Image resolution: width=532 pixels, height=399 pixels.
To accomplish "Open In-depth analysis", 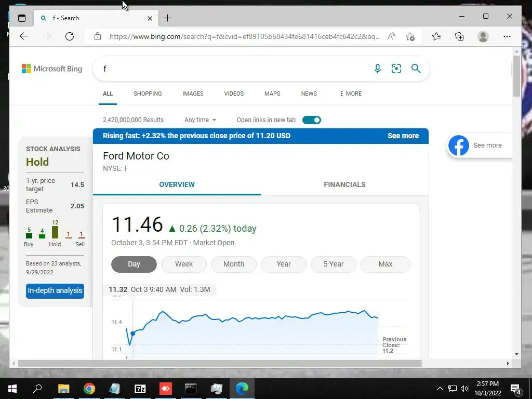I will pyautogui.click(x=55, y=291).
